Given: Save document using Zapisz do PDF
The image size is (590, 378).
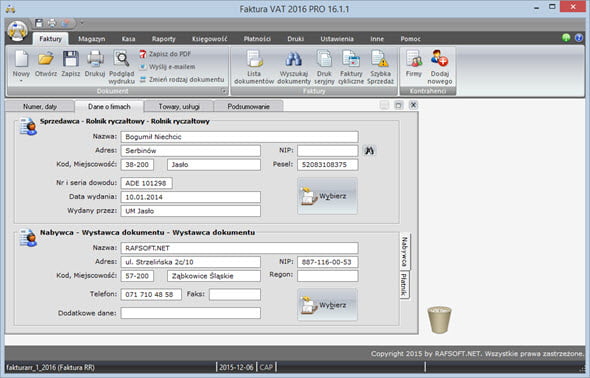Looking at the screenshot, I should coord(165,54).
